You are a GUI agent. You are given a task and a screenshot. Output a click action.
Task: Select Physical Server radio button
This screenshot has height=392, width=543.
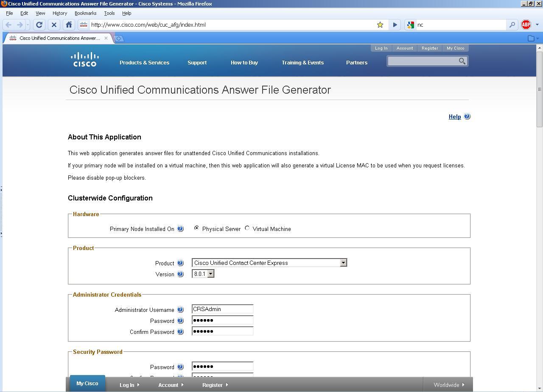[x=196, y=228]
